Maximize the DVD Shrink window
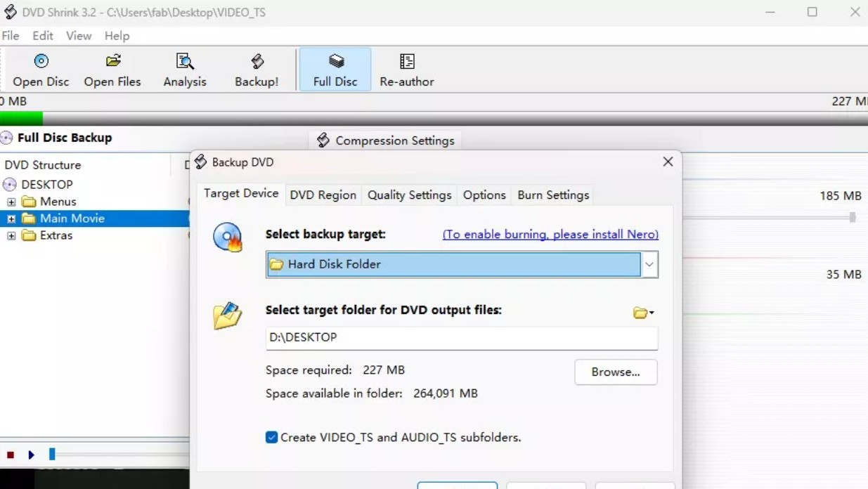Image resolution: width=868 pixels, height=489 pixels. click(812, 12)
